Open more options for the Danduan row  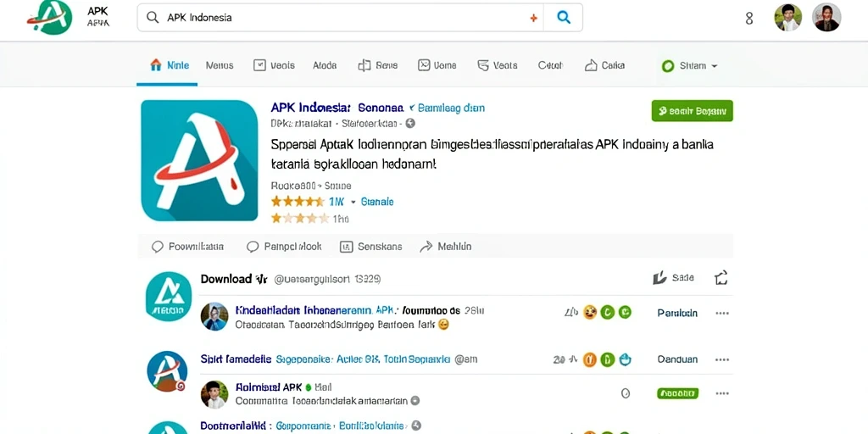tap(722, 359)
